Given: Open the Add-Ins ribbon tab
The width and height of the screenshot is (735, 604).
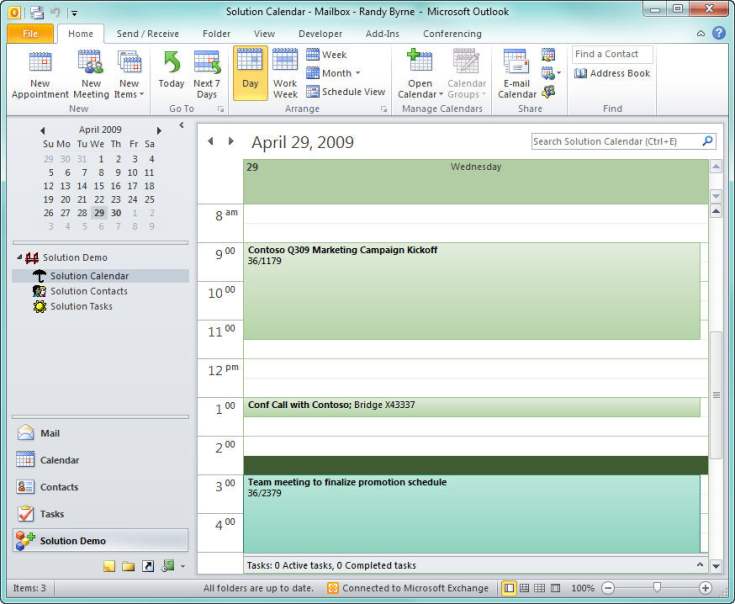Looking at the screenshot, I should click(x=382, y=34).
